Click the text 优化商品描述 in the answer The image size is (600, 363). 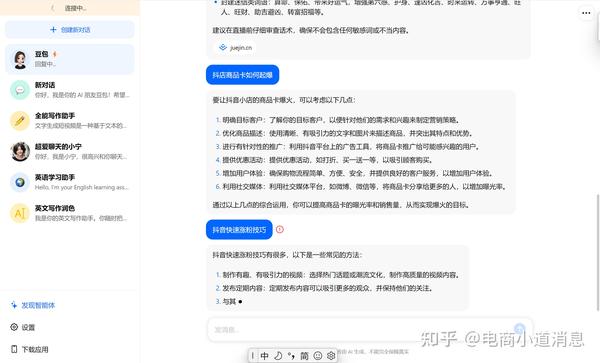click(x=243, y=133)
